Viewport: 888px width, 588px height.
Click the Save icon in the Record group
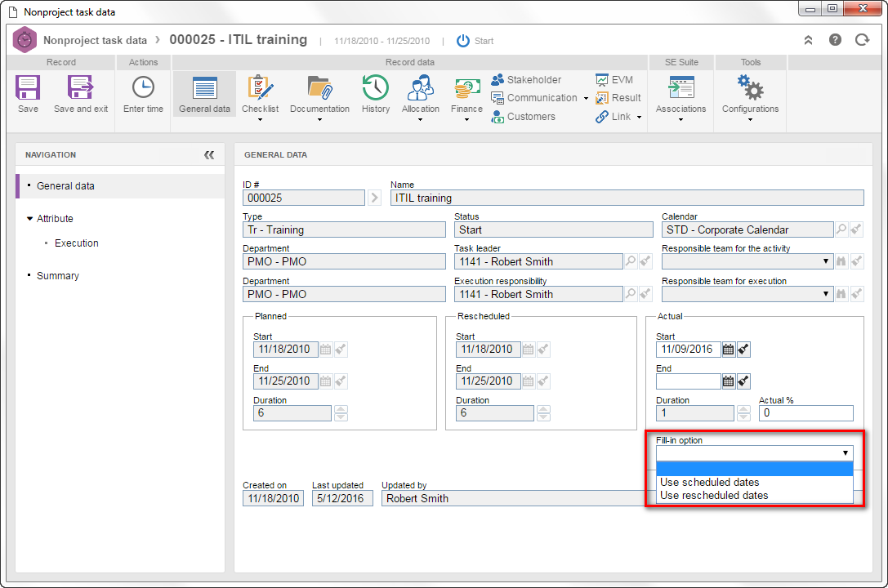click(27, 87)
